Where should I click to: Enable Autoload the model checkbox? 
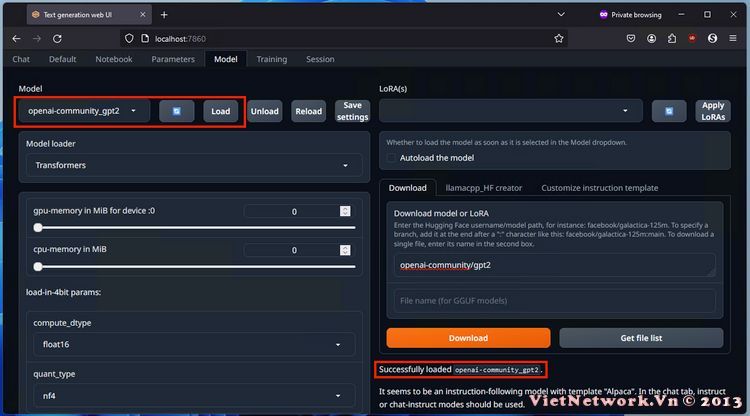point(393,158)
